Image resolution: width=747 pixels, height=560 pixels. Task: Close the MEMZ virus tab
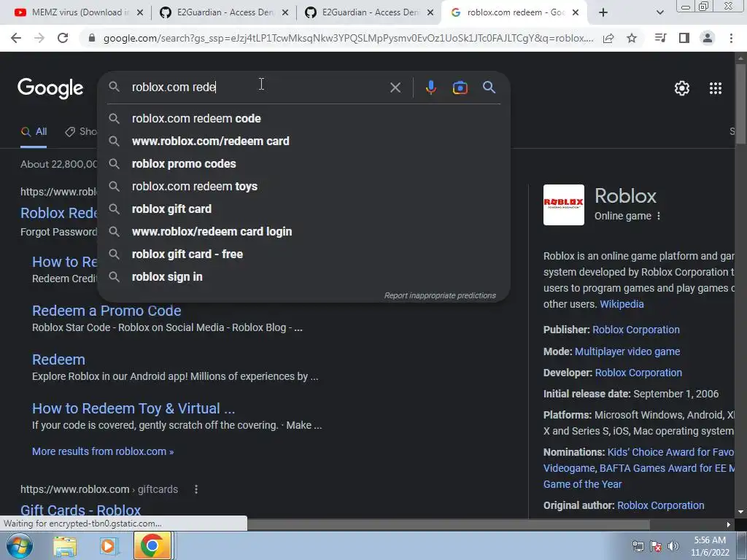pyautogui.click(x=139, y=13)
